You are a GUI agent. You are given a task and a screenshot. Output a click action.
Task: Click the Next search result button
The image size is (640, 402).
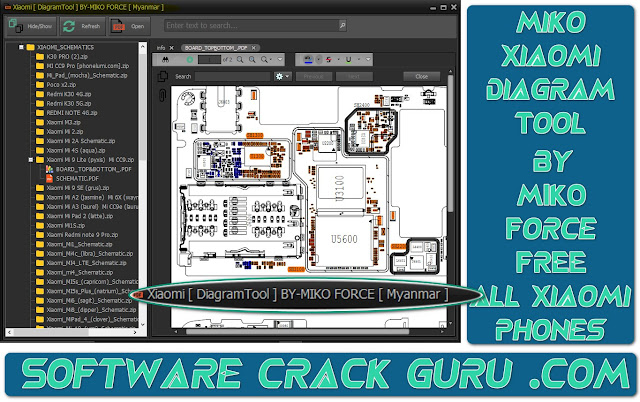click(x=354, y=76)
